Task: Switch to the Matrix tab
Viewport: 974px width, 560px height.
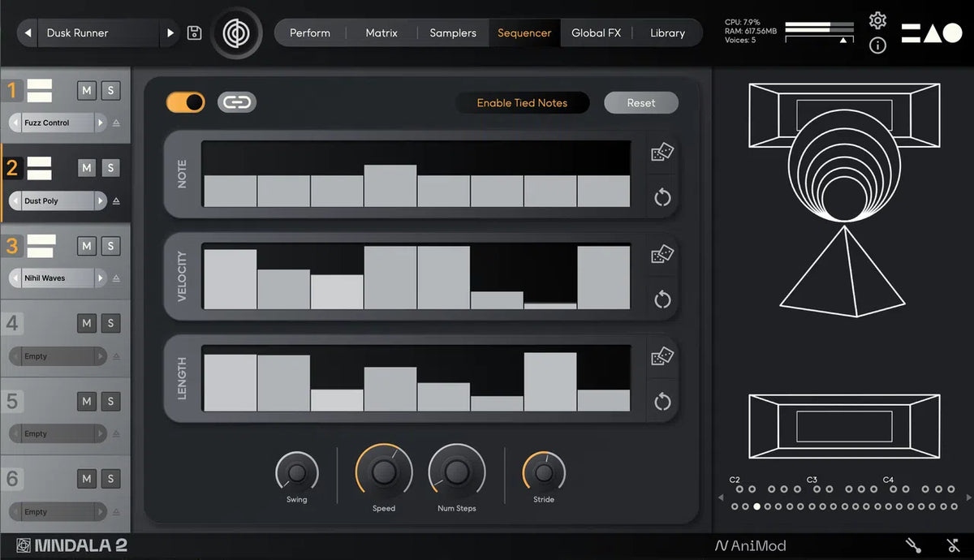Action: (381, 33)
